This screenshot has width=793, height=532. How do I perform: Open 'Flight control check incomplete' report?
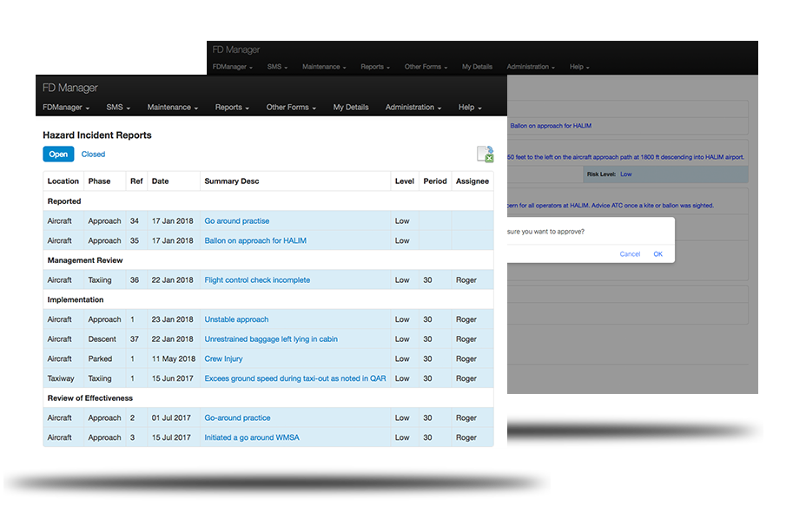coord(257,280)
